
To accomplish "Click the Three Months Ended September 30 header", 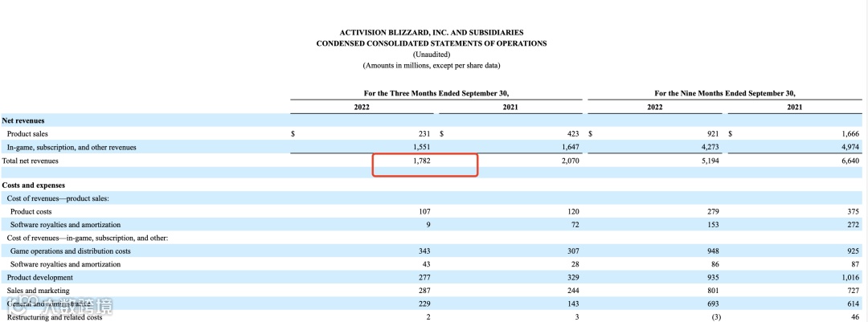I will (x=436, y=93).
